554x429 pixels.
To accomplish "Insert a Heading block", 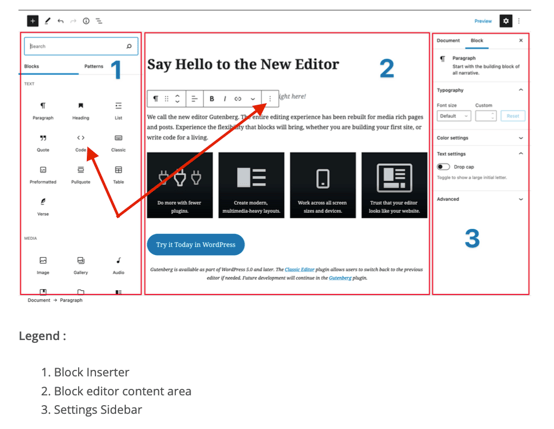I will pyautogui.click(x=81, y=111).
